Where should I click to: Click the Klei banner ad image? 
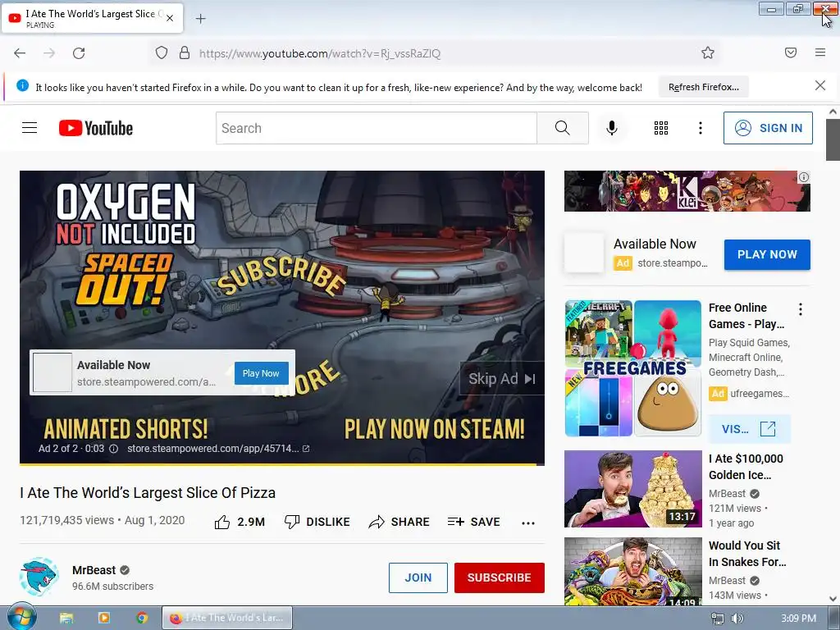687,191
